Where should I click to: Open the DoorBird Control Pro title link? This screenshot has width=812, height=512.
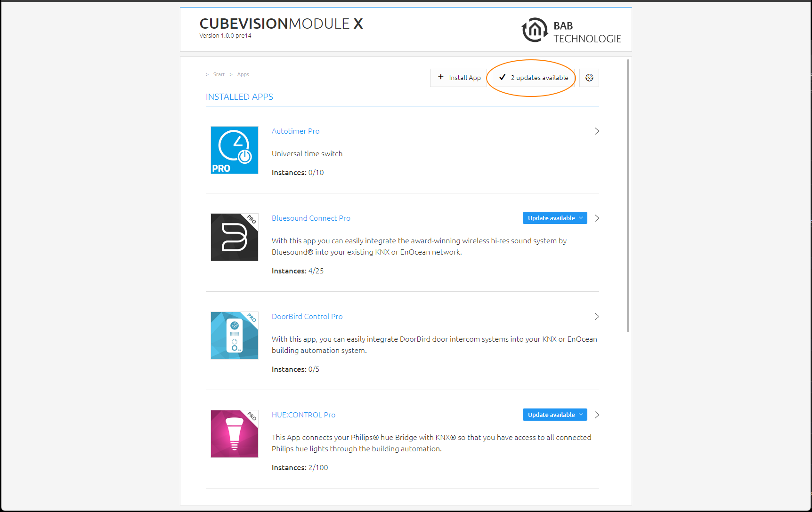coord(307,317)
